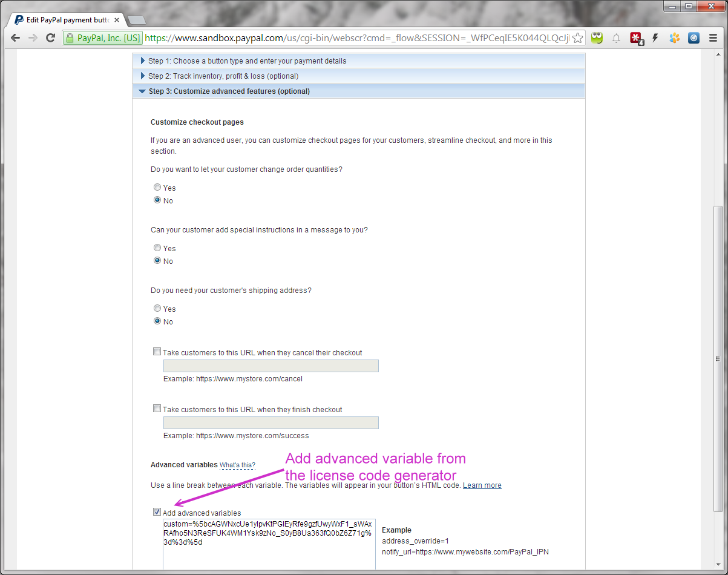Enable cancel checkout URL checkbox
This screenshot has height=575, width=728.
(157, 352)
